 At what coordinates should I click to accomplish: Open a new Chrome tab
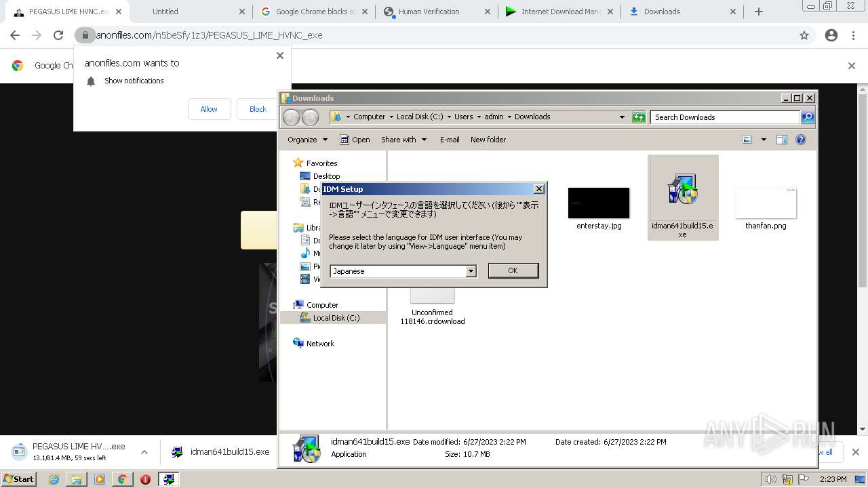point(759,12)
